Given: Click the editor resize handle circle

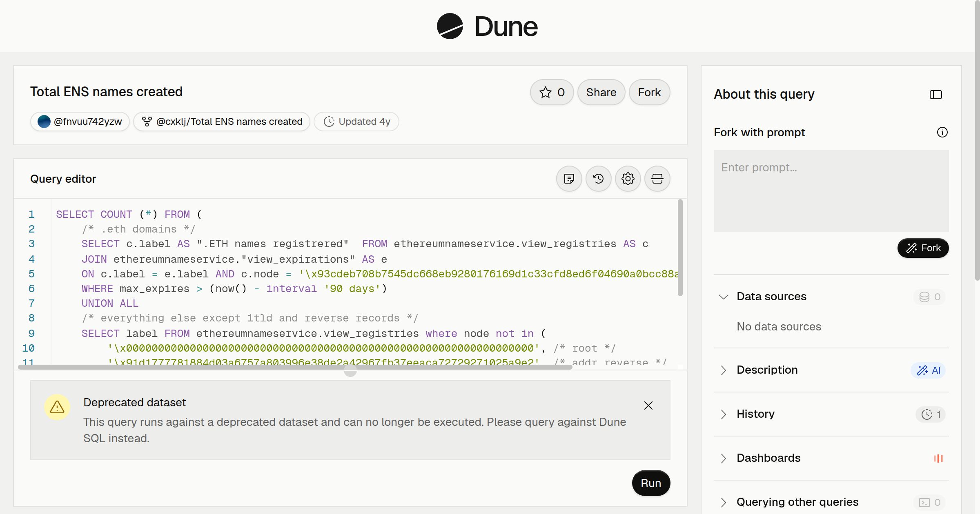Looking at the screenshot, I should [350, 370].
